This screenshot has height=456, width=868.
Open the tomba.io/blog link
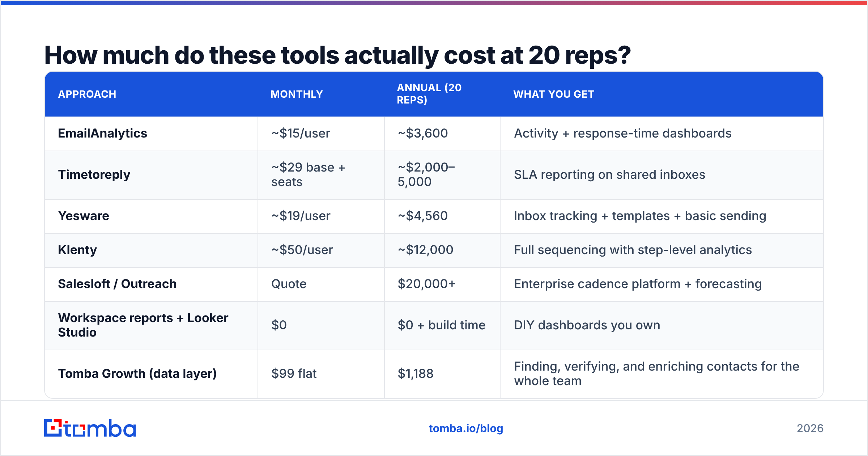point(466,428)
